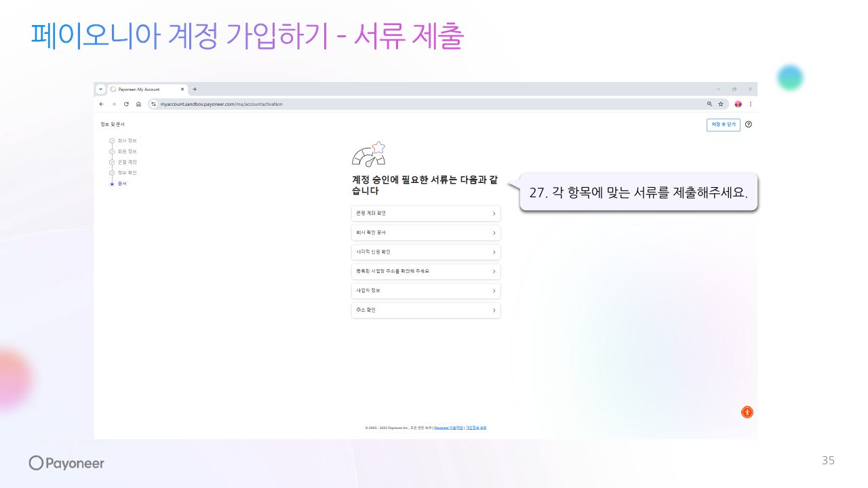868x488 pixels.
Task: Click the 정보 및 문서 page label
Action: pos(113,124)
